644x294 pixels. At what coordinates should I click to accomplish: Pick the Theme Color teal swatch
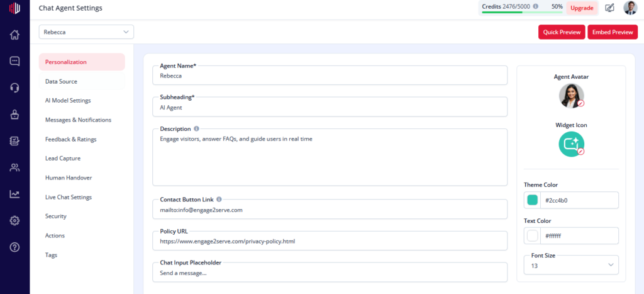point(532,200)
